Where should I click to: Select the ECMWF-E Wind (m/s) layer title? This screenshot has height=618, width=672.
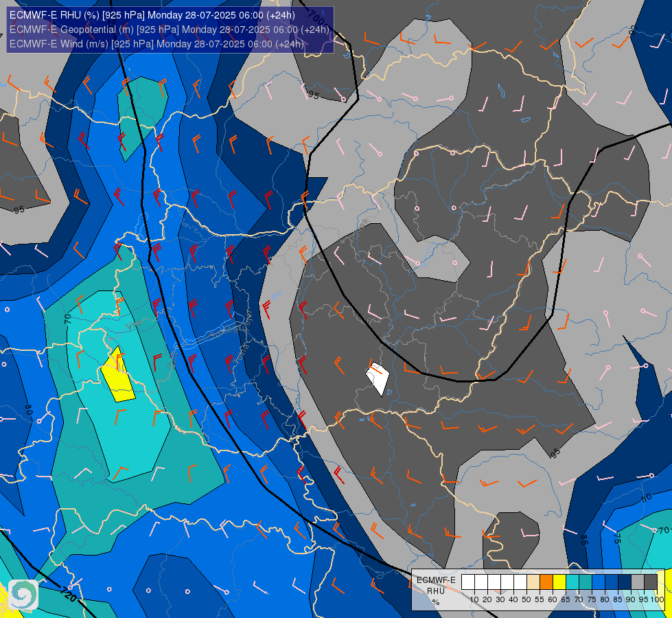[x=157, y=44]
